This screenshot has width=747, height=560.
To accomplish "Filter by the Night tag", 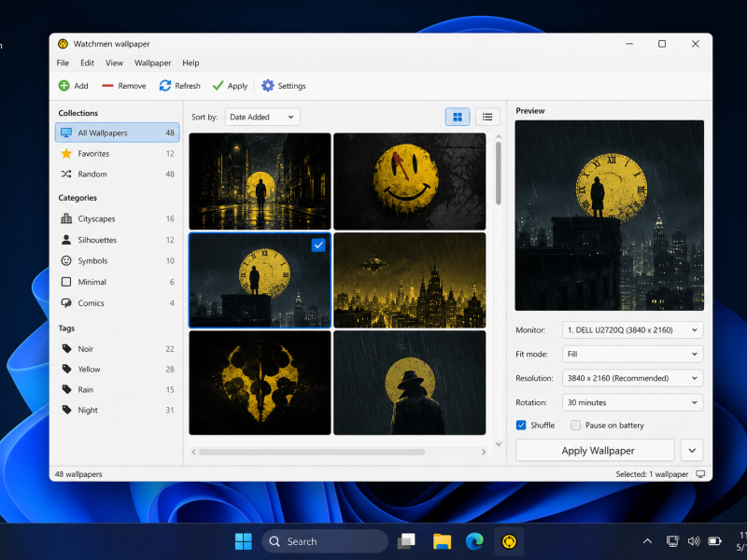I will coord(118,410).
